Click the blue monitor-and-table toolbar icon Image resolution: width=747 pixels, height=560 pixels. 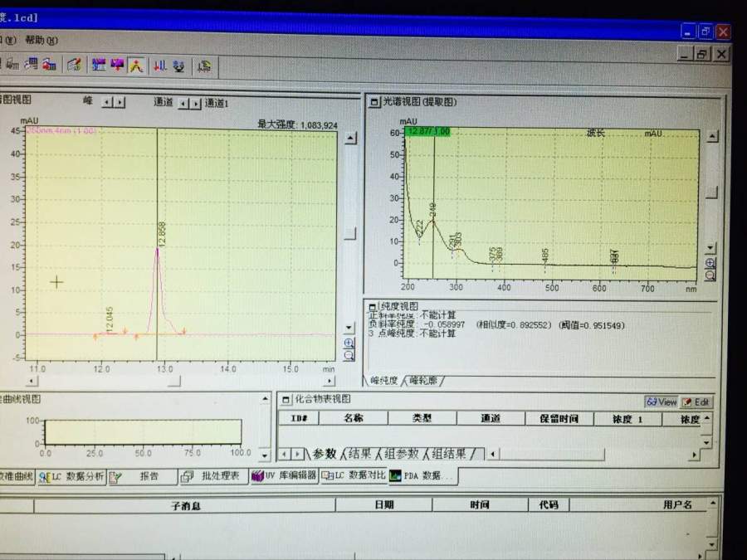[32, 64]
